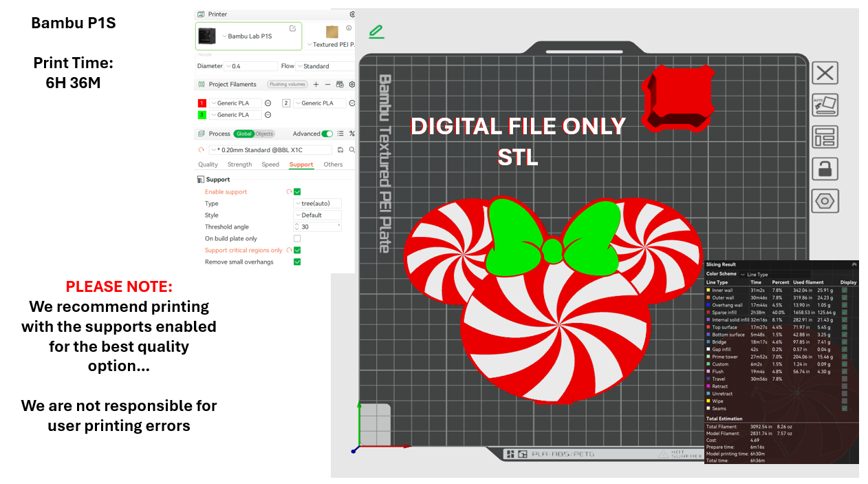Switch process scope to Objects
This screenshot has width=868, height=484.
tap(264, 134)
